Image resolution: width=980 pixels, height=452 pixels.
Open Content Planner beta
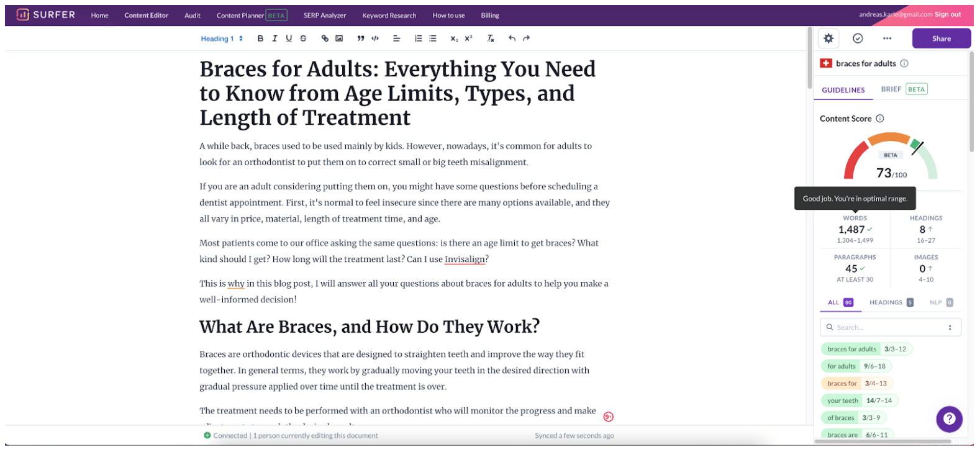(x=252, y=16)
